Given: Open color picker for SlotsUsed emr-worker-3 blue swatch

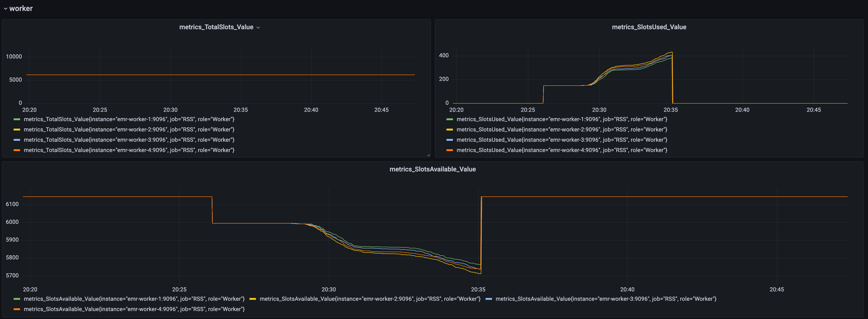Looking at the screenshot, I should pos(449,140).
